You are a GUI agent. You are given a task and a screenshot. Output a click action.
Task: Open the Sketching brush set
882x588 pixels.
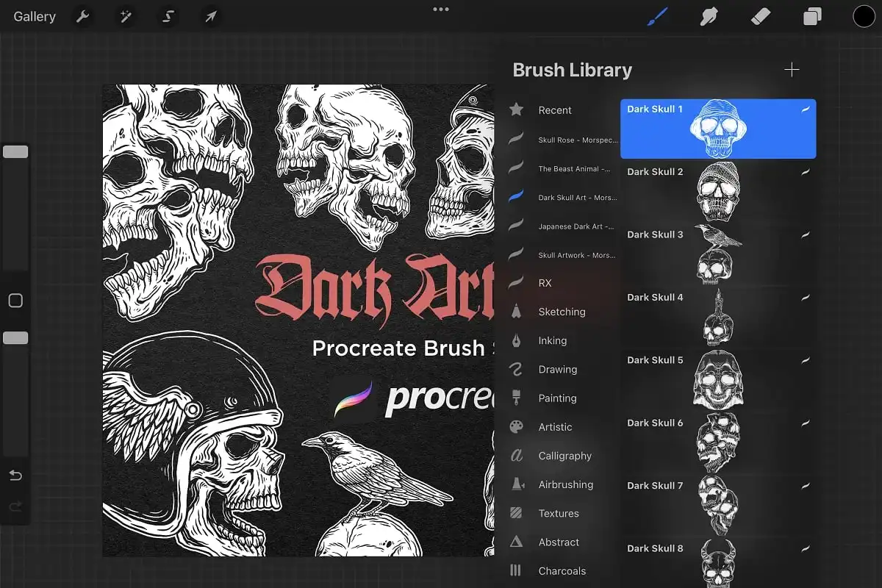click(x=563, y=312)
